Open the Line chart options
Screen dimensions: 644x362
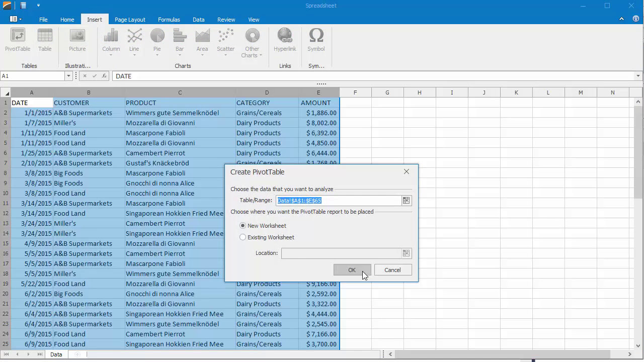tap(134, 42)
